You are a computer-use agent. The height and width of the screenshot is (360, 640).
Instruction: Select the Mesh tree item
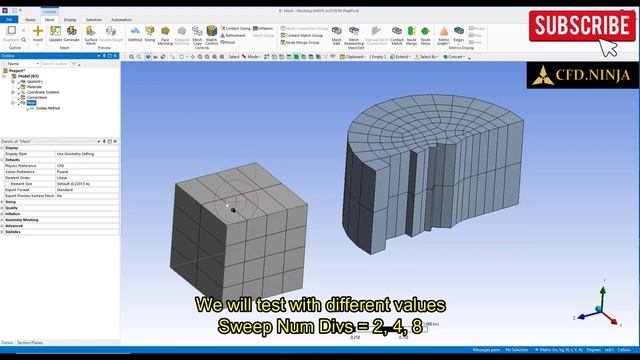coord(31,103)
